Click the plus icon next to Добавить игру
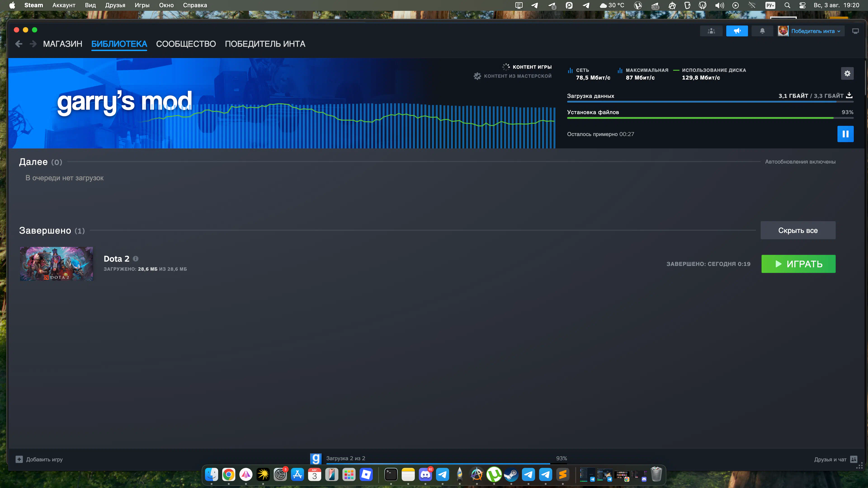868x488 pixels. click(19, 459)
